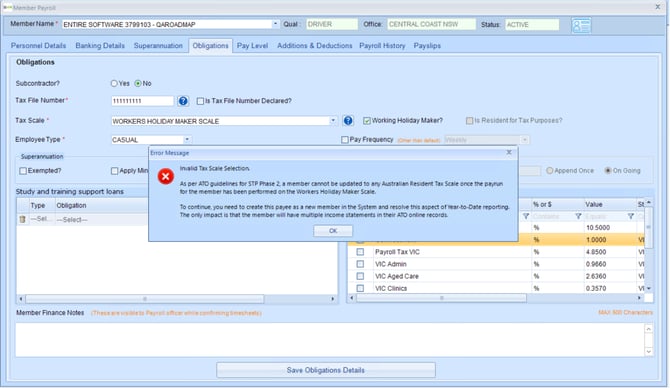Tick the VIC Aged Care checkbox
This screenshot has height=388, width=670.
pyautogui.click(x=360, y=276)
